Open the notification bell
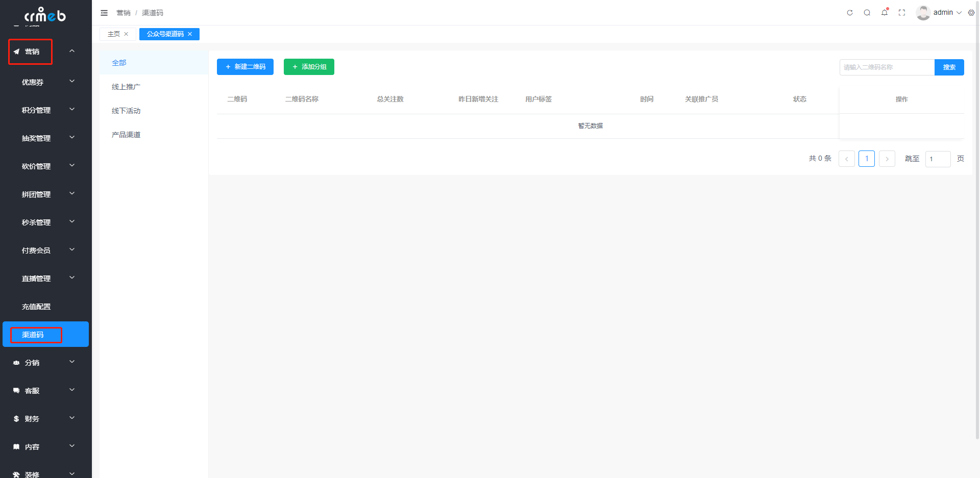 [x=885, y=12]
